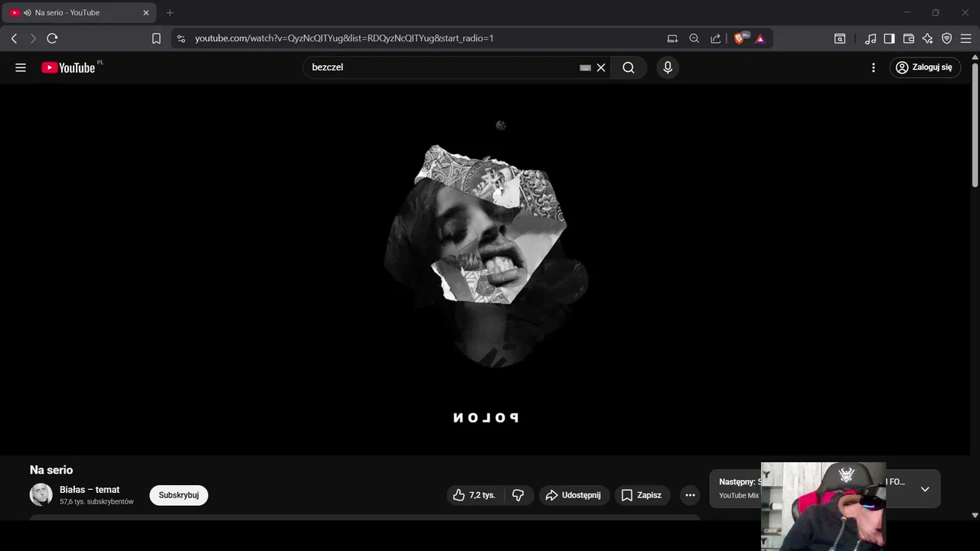The image size is (980, 551).
Task: Click the Na serio video title
Action: coord(51,470)
